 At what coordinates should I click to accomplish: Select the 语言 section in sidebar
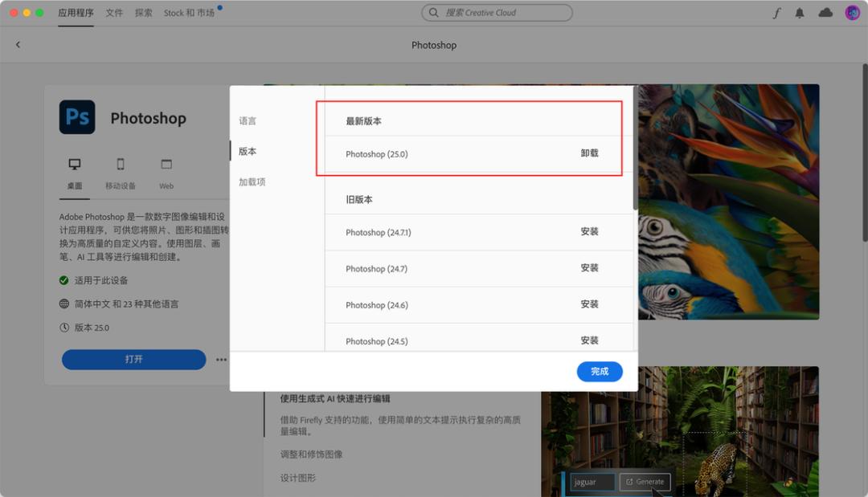coord(248,120)
